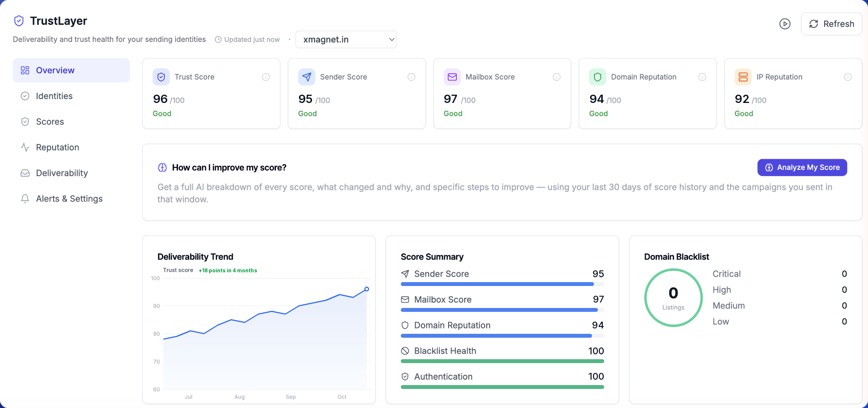Click the Score Summary heading

(432, 257)
